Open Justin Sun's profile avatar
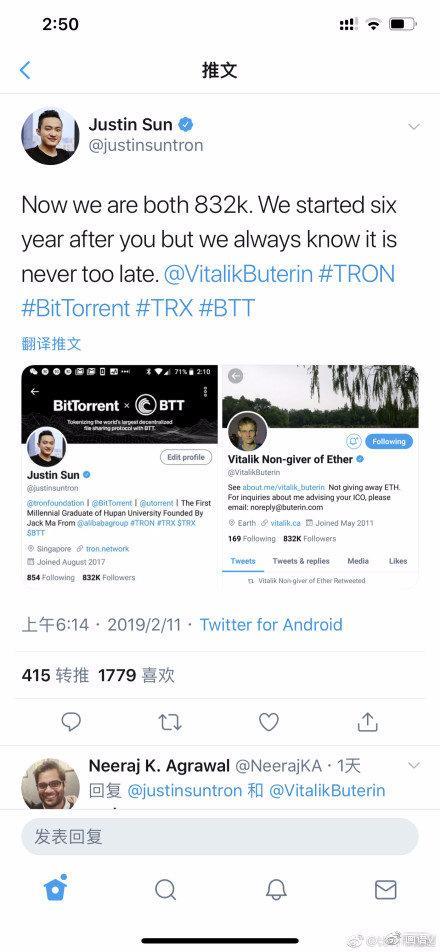Image resolution: width=440 pixels, height=952 pixels. (50, 136)
